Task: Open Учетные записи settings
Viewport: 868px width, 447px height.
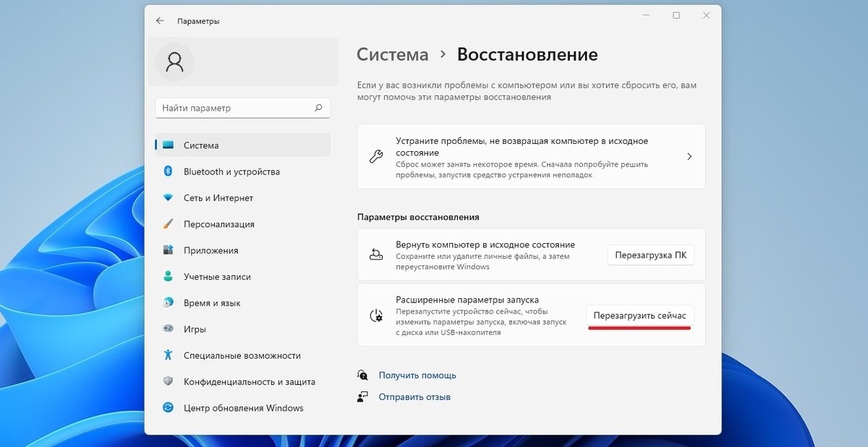Action: (242, 276)
